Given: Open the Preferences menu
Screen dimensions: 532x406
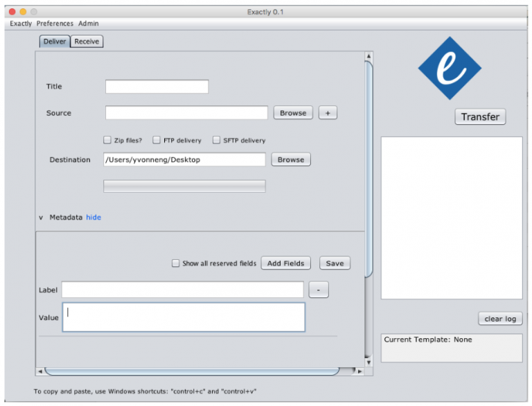Looking at the screenshot, I should click(55, 24).
